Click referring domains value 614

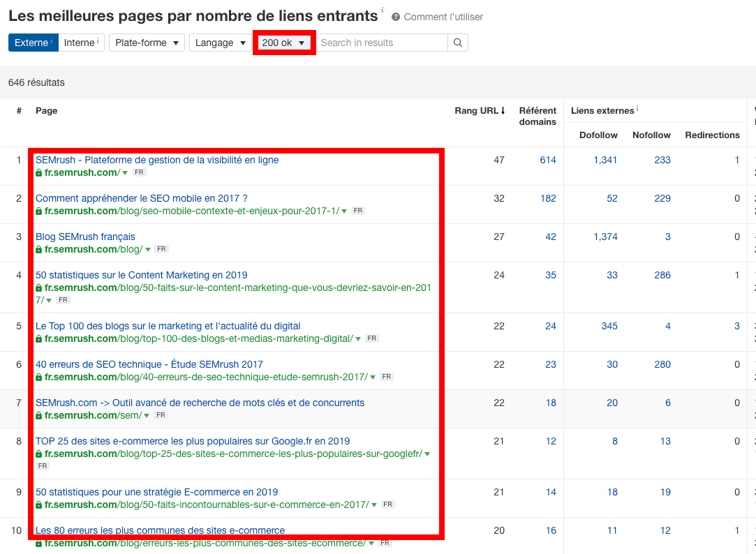[x=548, y=160]
